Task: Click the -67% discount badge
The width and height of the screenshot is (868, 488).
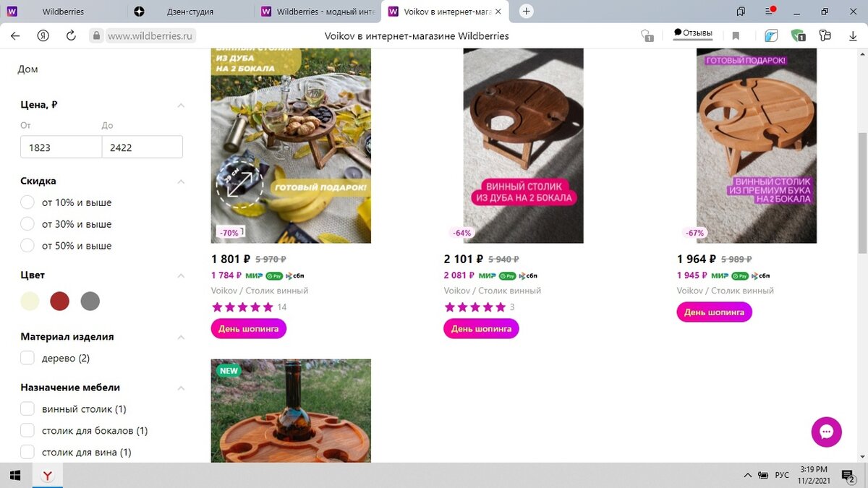Action: (694, 233)
